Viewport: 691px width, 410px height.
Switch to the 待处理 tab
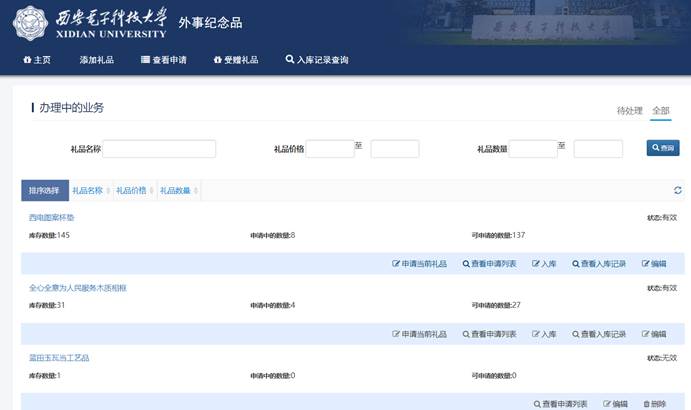tap(629, 110)
